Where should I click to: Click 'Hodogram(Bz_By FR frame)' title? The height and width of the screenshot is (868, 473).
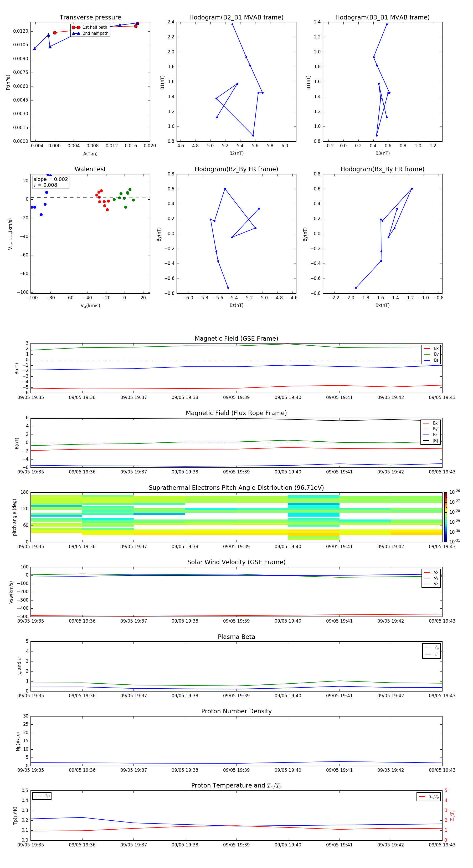pyautogui.click(x=236, y=169)
